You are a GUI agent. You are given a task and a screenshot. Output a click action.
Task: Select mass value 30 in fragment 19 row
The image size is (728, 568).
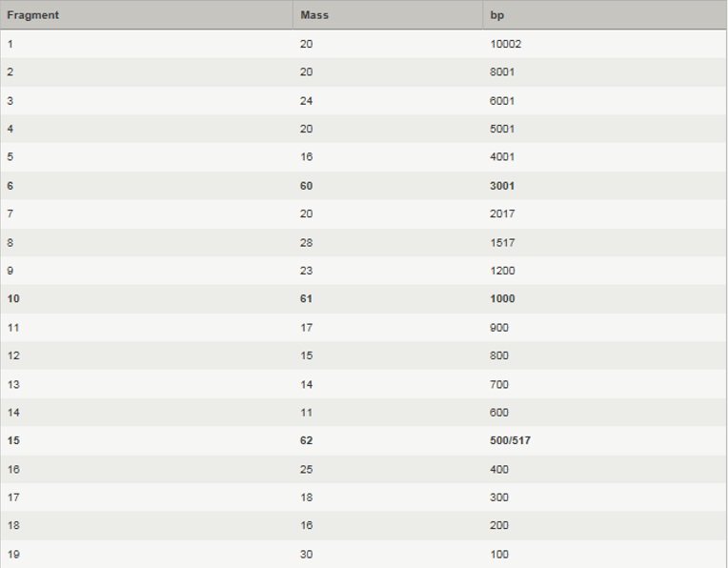[306, 555]
